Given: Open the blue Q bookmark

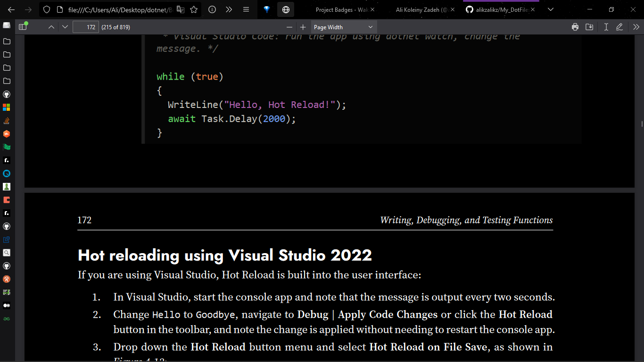Looking at the screenshot, I should click(7, 173).
